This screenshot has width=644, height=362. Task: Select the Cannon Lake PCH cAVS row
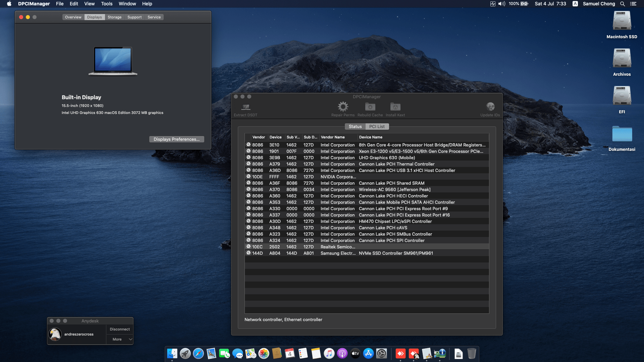click(367, 228)
